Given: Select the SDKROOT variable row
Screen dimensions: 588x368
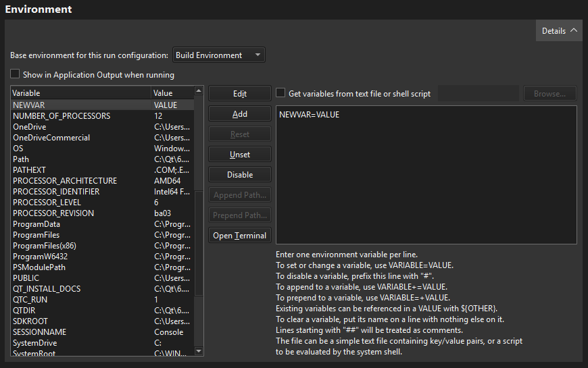Looking at the screenshot, I should pos(102,321).
